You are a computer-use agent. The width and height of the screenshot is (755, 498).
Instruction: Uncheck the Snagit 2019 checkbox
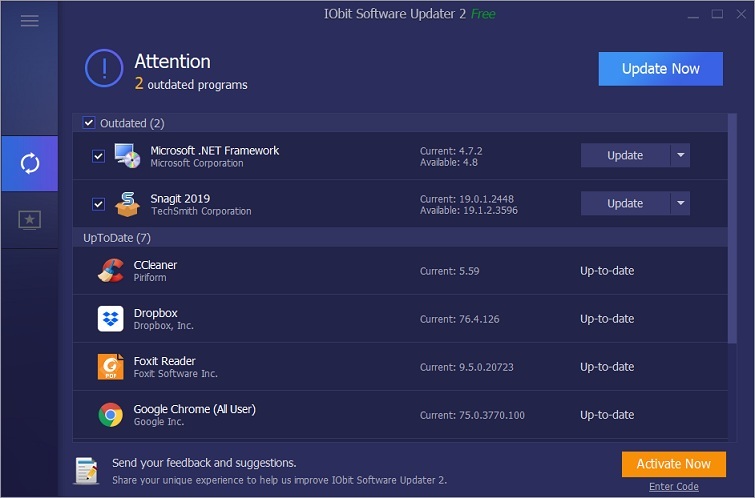coord(98,204)
